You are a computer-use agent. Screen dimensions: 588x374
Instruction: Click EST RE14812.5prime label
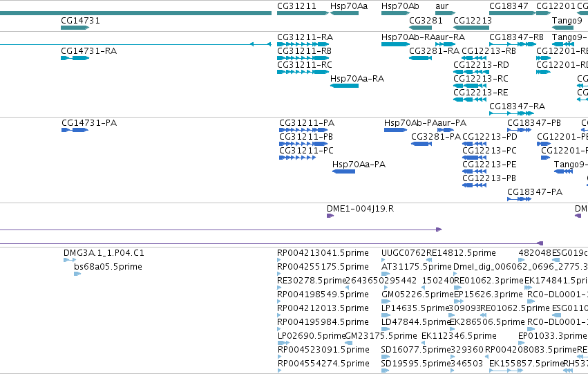click(x=461, y=253)
